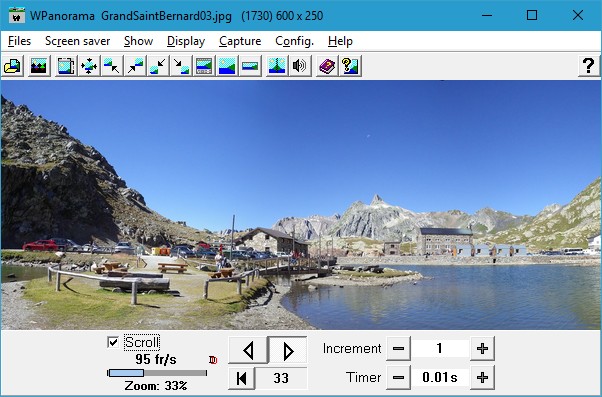Click the Increment value field showing 1
This screenshot has height=397, width=602.
pyautogui.click(x=440, y=349)
